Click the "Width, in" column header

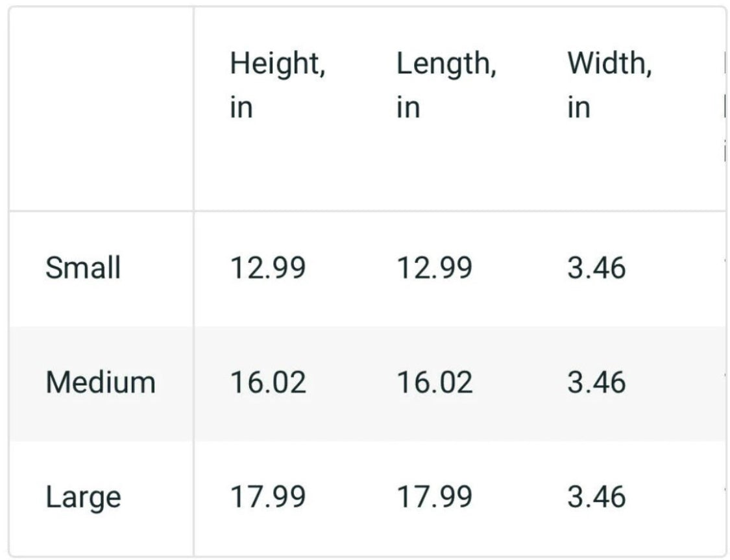click(x=609, y=86)
